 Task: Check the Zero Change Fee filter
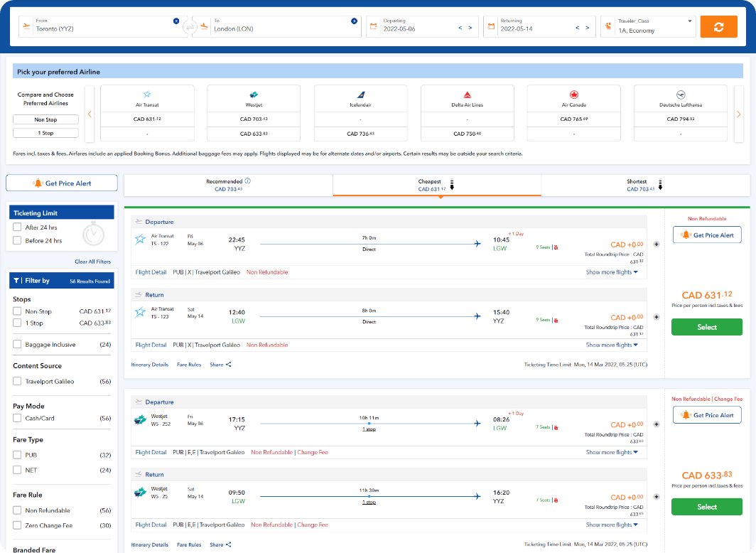pyautogui.click(x=17, y=525)
